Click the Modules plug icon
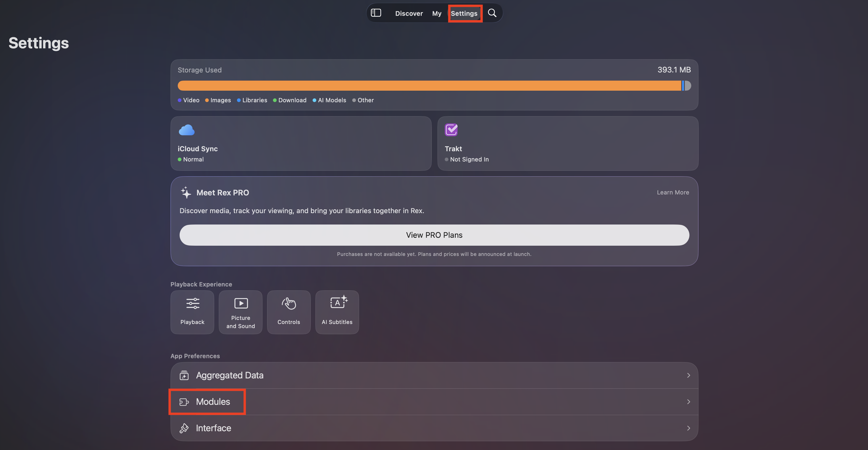The image size is (868, 450). coord(184,402)
